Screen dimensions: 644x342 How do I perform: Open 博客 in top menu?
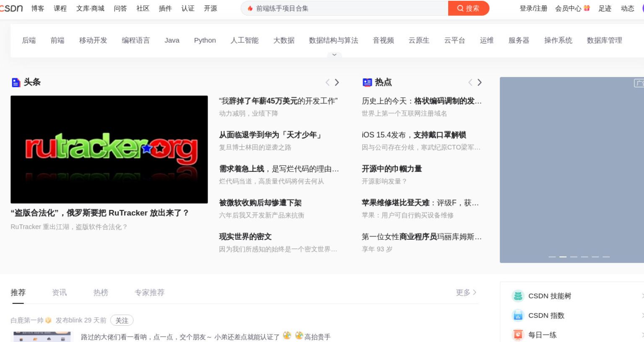38,8
